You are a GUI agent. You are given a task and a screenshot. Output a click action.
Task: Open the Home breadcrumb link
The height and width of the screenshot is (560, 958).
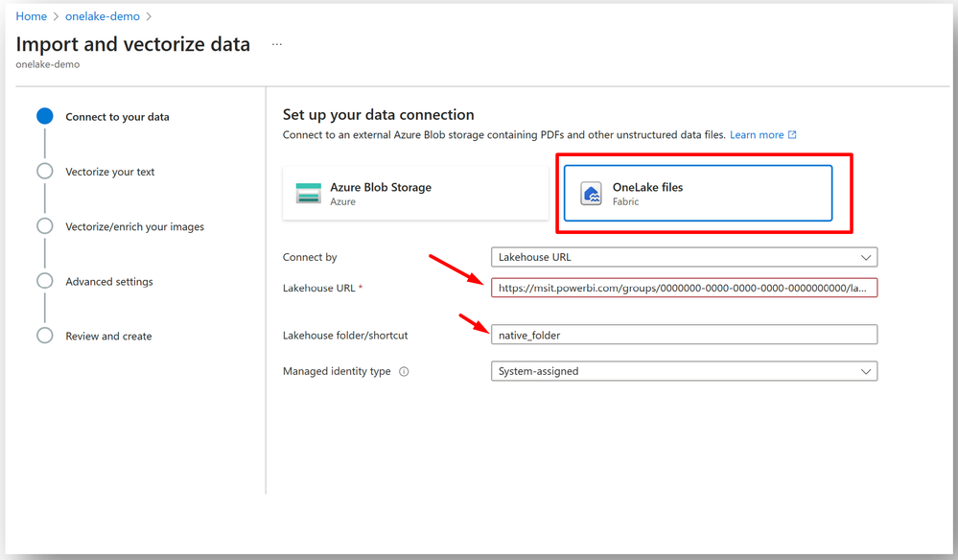tap(31, 16)
